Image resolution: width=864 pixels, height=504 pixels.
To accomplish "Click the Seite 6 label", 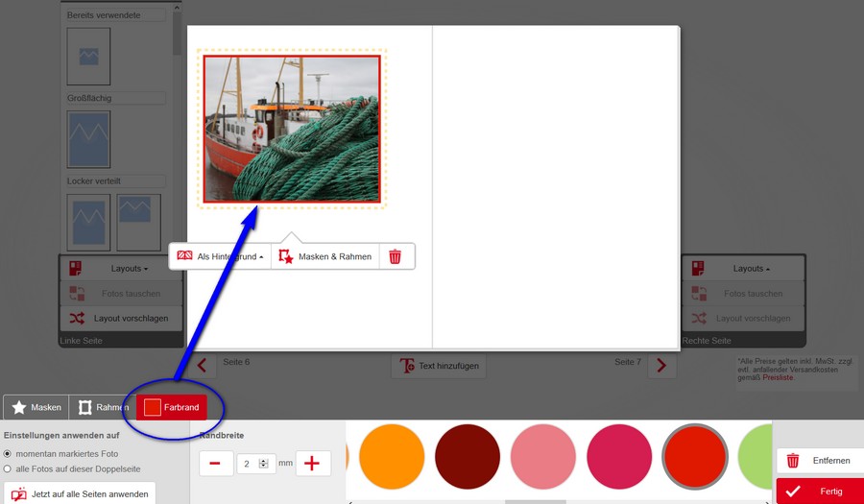I will tap(236, 362).
